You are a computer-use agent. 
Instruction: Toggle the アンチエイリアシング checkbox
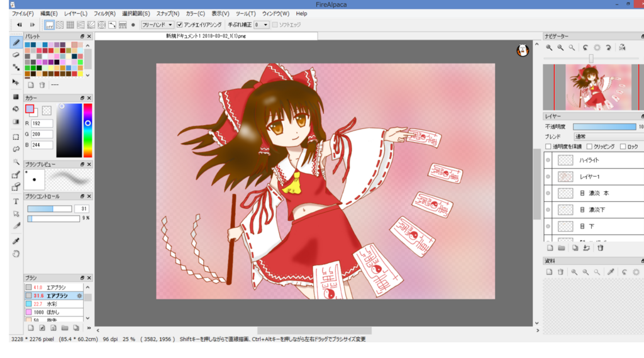(x=179, y=25)
